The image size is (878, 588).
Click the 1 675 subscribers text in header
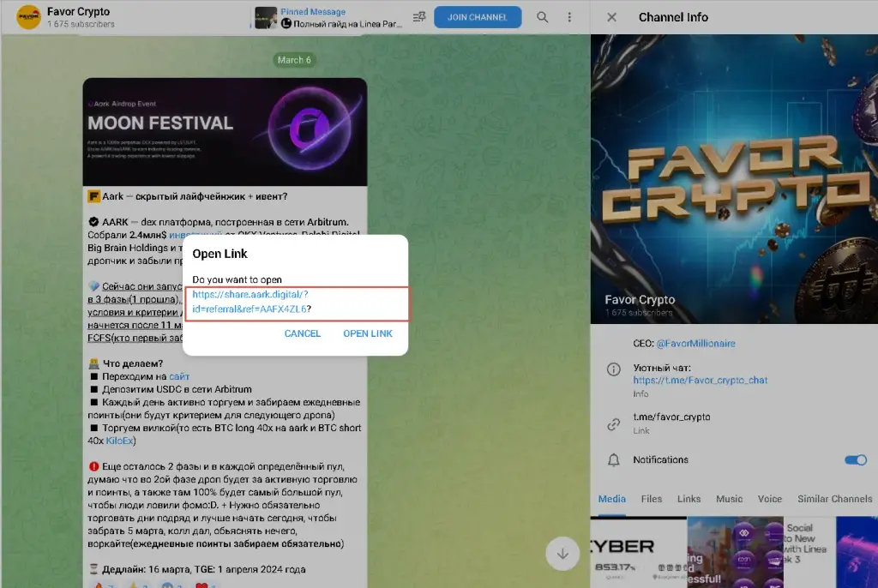81,24
